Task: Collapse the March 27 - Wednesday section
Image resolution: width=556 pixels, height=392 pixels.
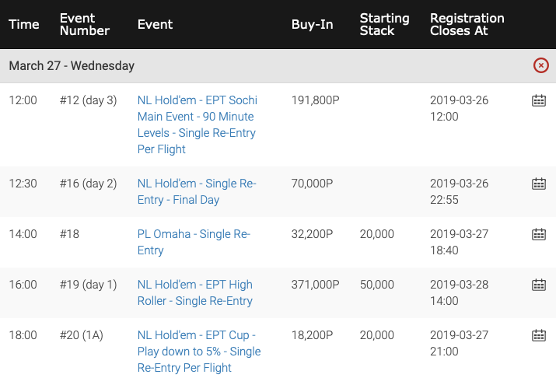Action: click(x=540, y=65)
